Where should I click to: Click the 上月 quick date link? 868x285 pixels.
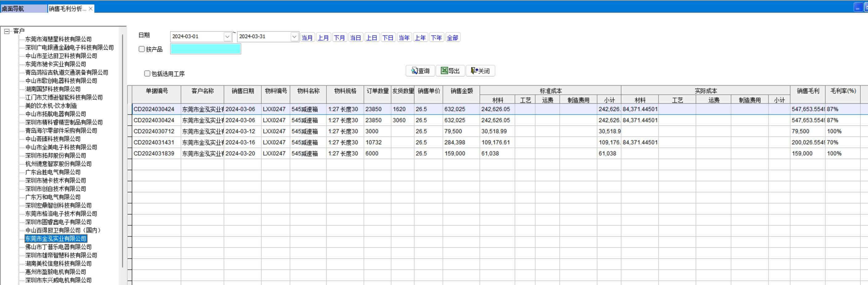click(323, 38)
